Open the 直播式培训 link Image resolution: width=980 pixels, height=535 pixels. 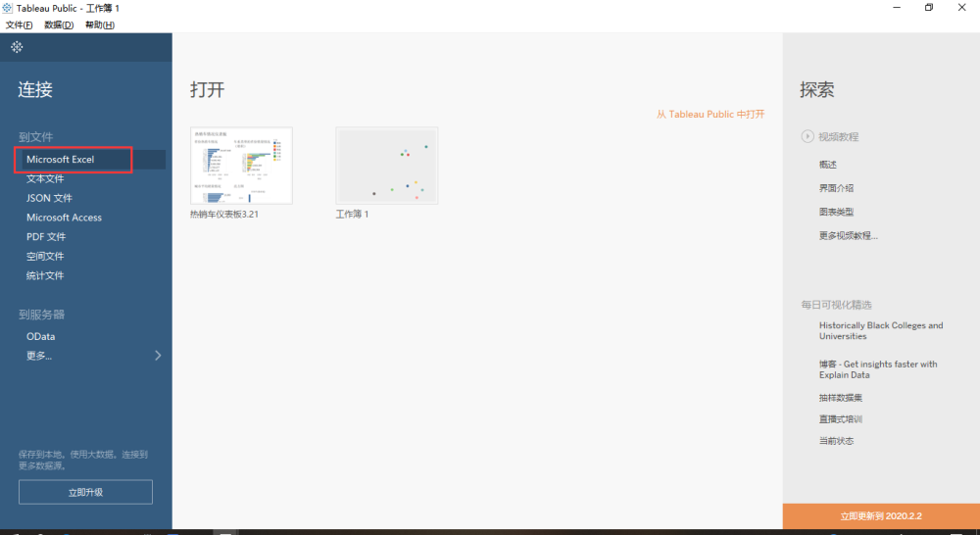[x=841, y=419]
